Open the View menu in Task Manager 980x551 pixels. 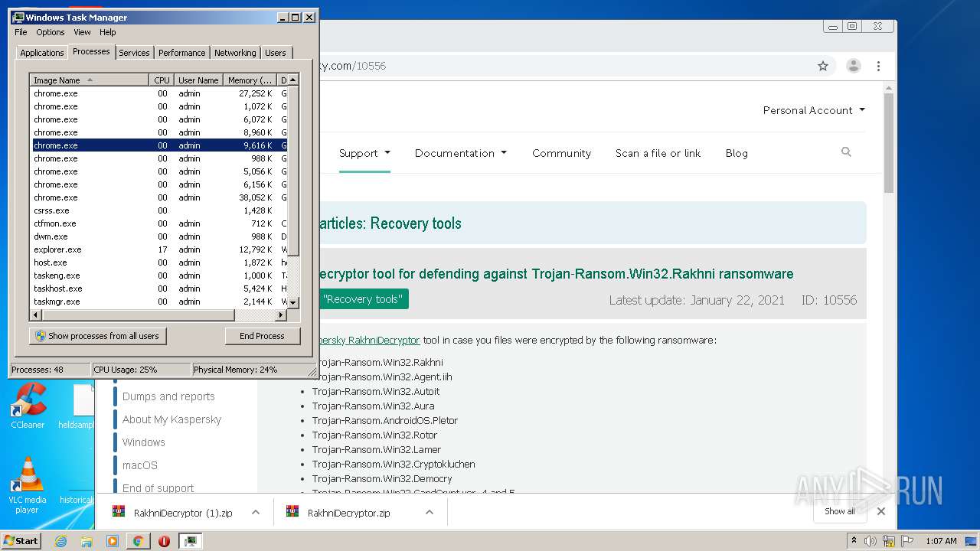[82, 32]
